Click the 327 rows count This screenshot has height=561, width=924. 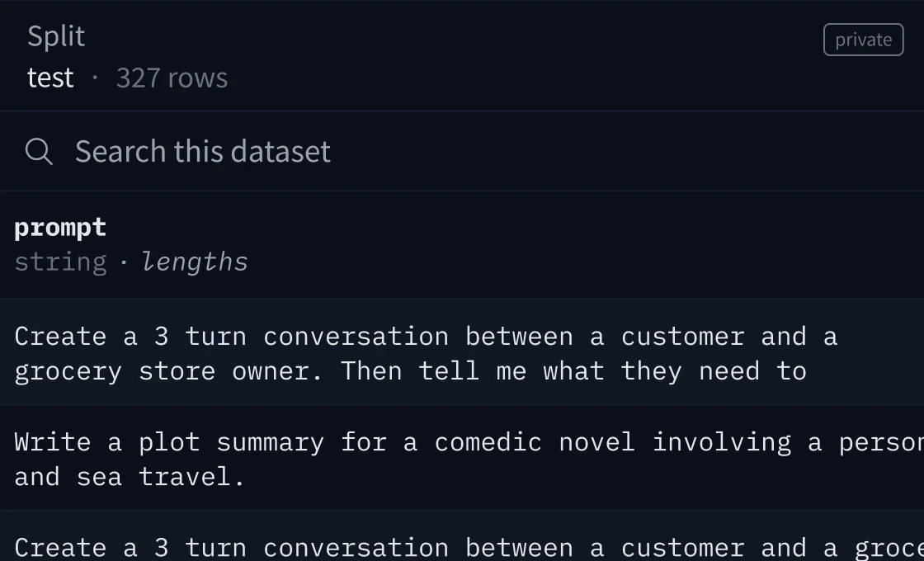tap(172, 77)
